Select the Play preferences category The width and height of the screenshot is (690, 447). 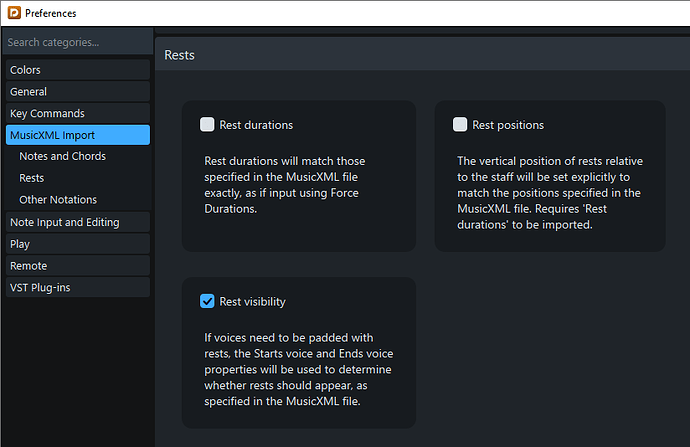tap(76, 244)
